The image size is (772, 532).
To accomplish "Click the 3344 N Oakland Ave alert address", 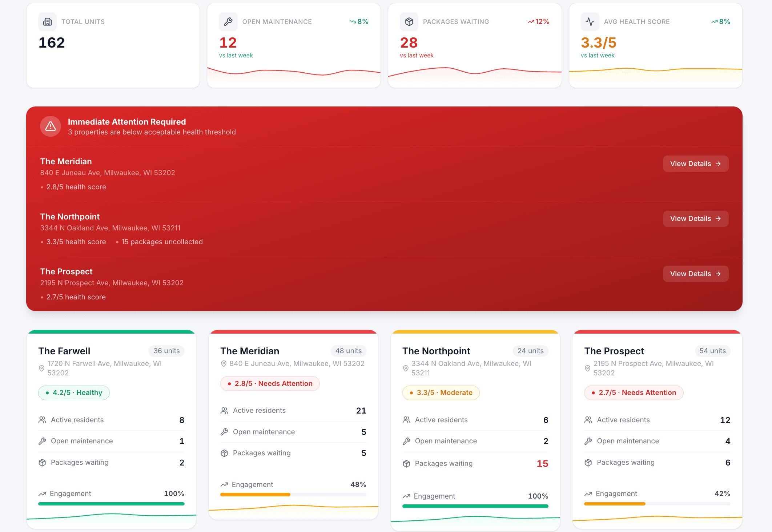I will pyautogui.click(x=110, y=228).
